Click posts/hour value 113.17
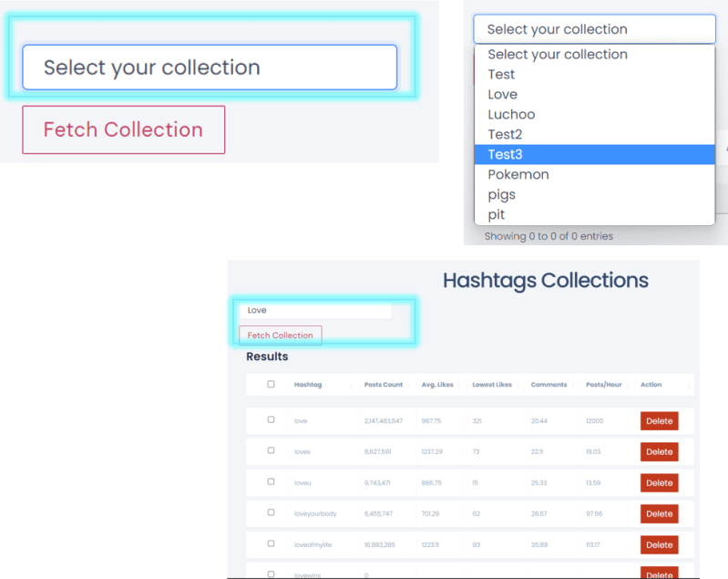The width and height of the screenshot is (728, 579). (593, 544)
